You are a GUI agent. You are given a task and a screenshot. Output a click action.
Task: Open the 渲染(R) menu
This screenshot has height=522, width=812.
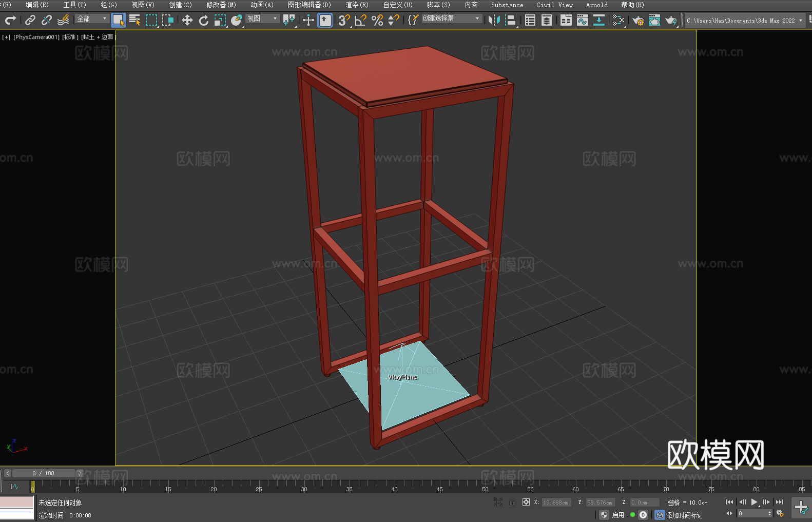click(357, 5)
